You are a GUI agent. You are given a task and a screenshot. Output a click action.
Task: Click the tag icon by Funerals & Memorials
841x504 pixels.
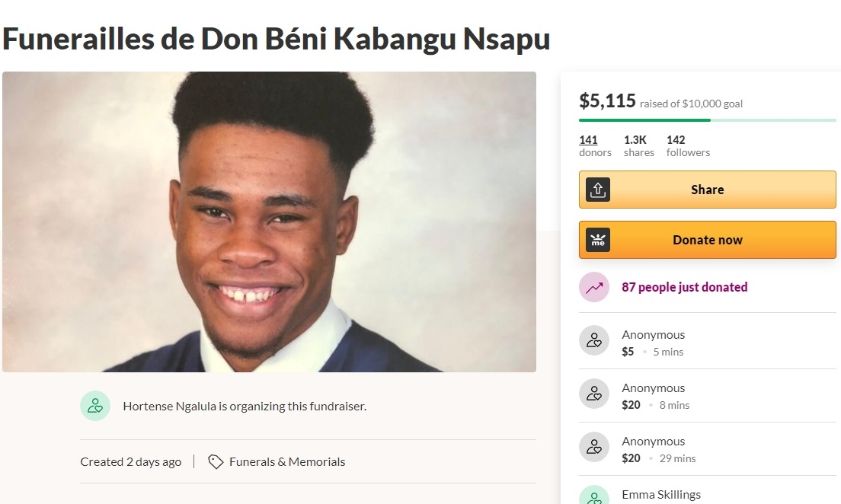(216, 461)
